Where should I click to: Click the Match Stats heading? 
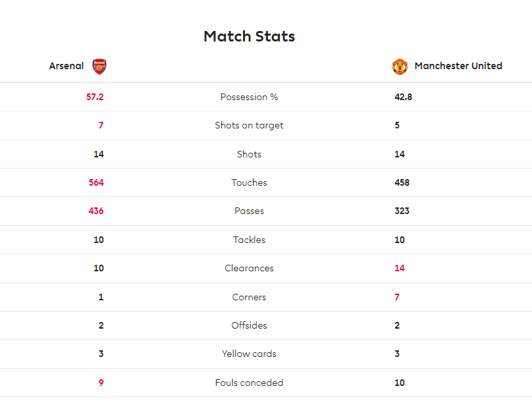(249, 36)
